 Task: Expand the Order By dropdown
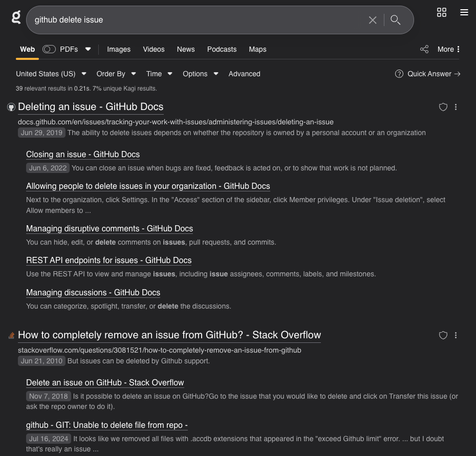tap(116, 74)
